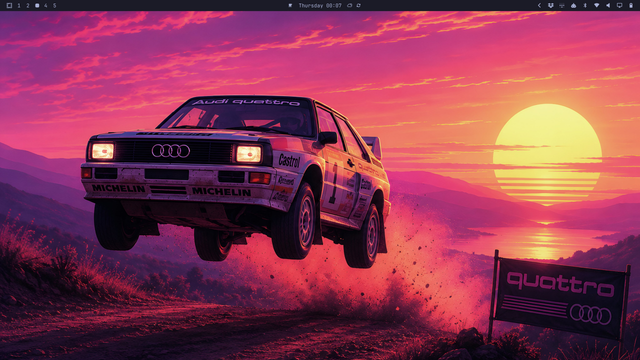
Task: Open the network ethernet tray icon
Action: pyautogui.click(x=562, y=6)
